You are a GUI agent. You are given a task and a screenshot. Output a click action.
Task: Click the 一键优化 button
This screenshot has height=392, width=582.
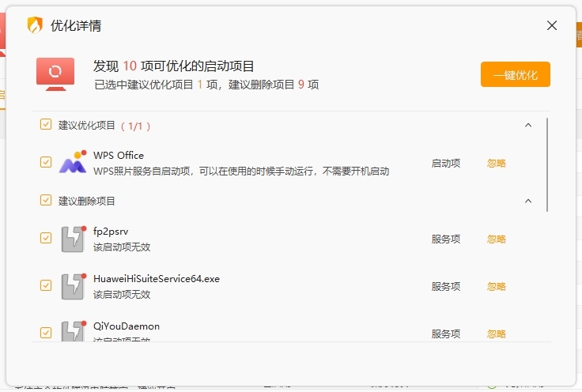(x=516, y=74)
